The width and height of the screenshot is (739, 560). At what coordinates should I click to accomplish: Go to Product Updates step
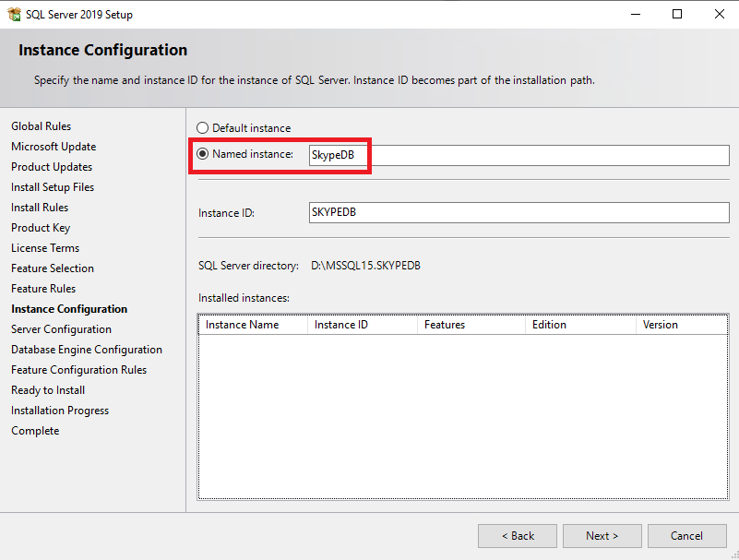52,167
